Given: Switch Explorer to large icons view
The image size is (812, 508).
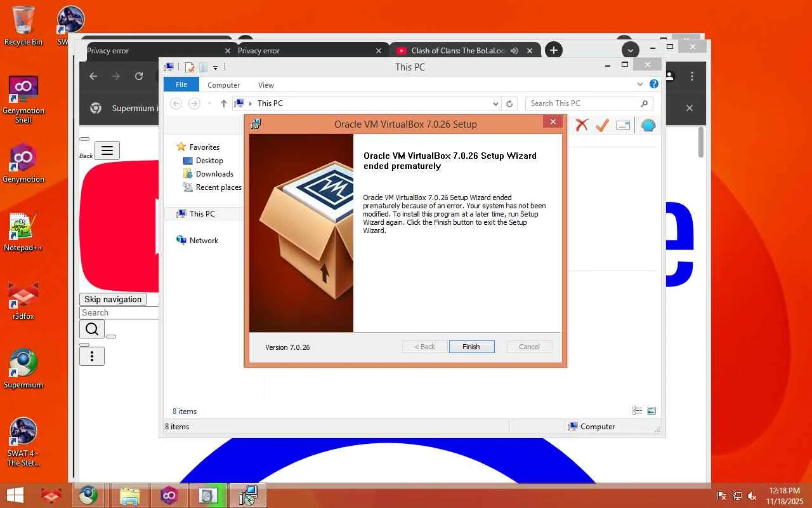Looking at the screenshot, I should coord(652,411).
